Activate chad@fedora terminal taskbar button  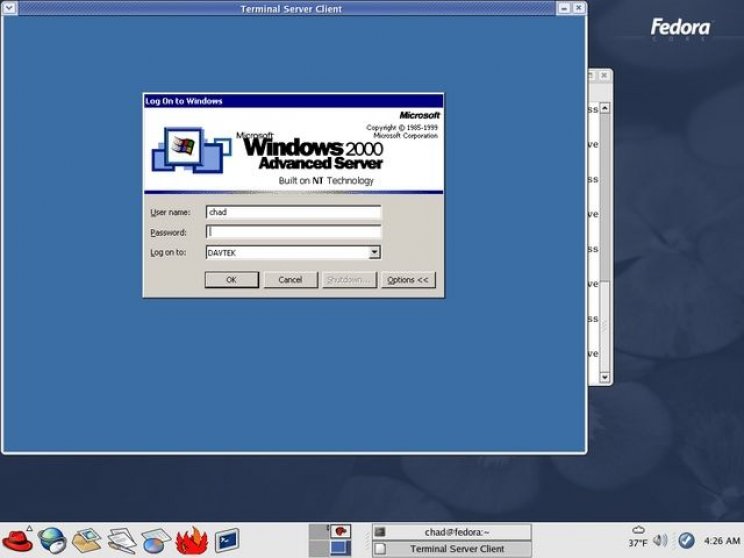tap(452, 532)
